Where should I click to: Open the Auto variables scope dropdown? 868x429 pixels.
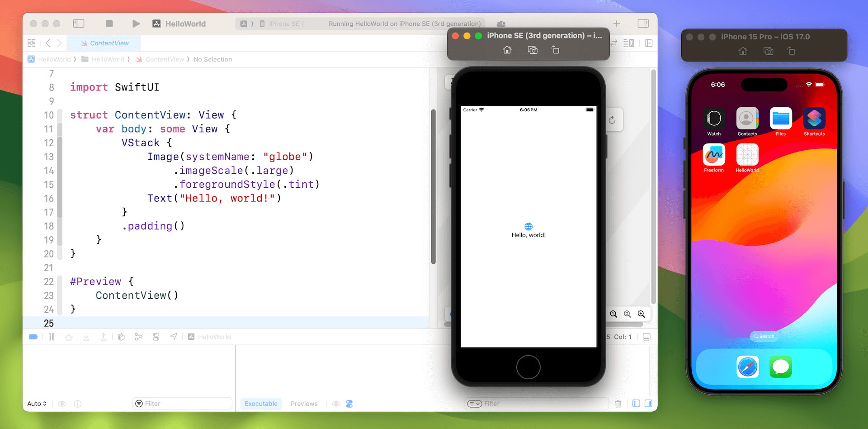(37, 404)
